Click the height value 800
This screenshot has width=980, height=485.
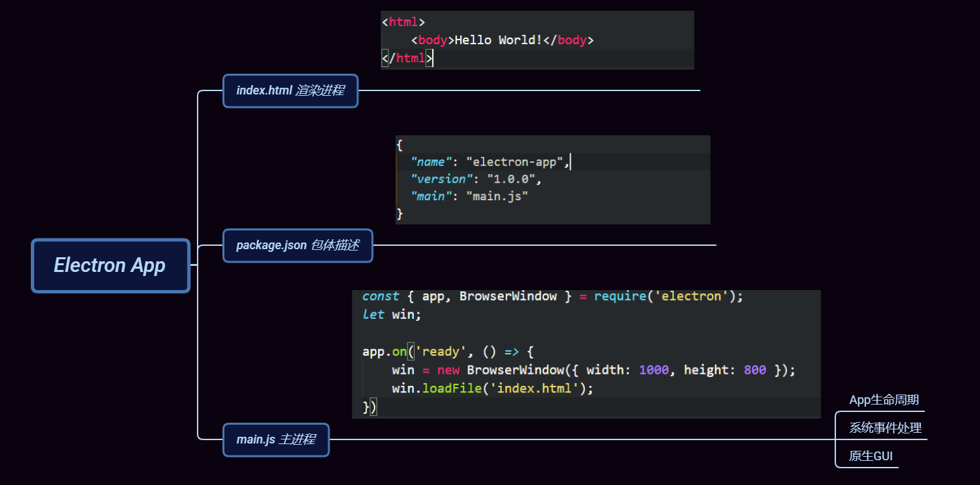point(755,370)
